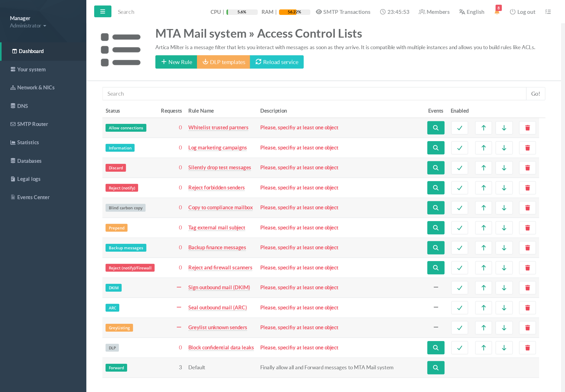The image size is (565, 392).
Task: Open the Greylist unknown senders rule link
Action: [x=218, y=327]
